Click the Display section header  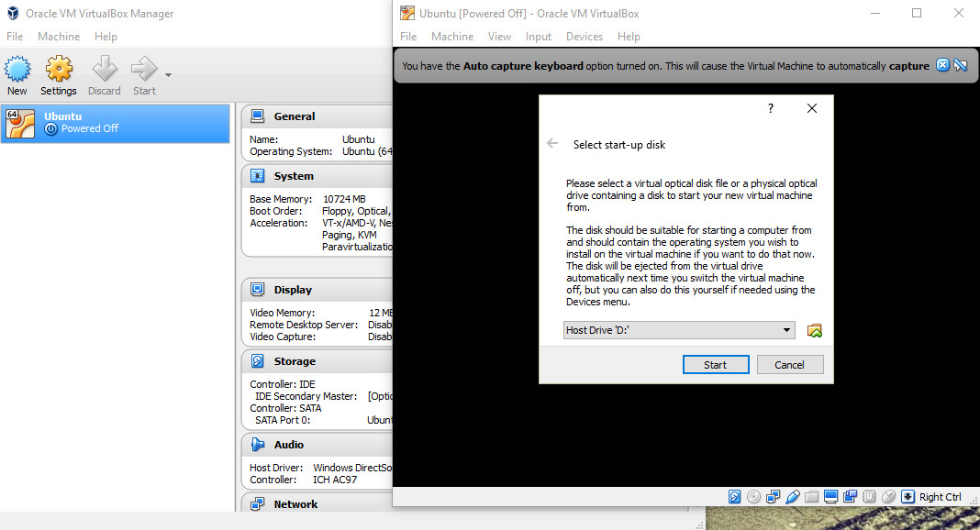coord(293,290)
